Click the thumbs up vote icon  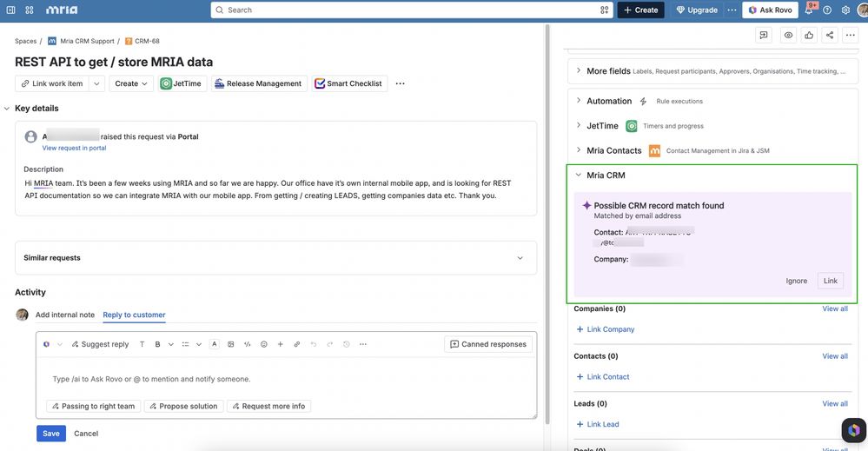(809, 36)
